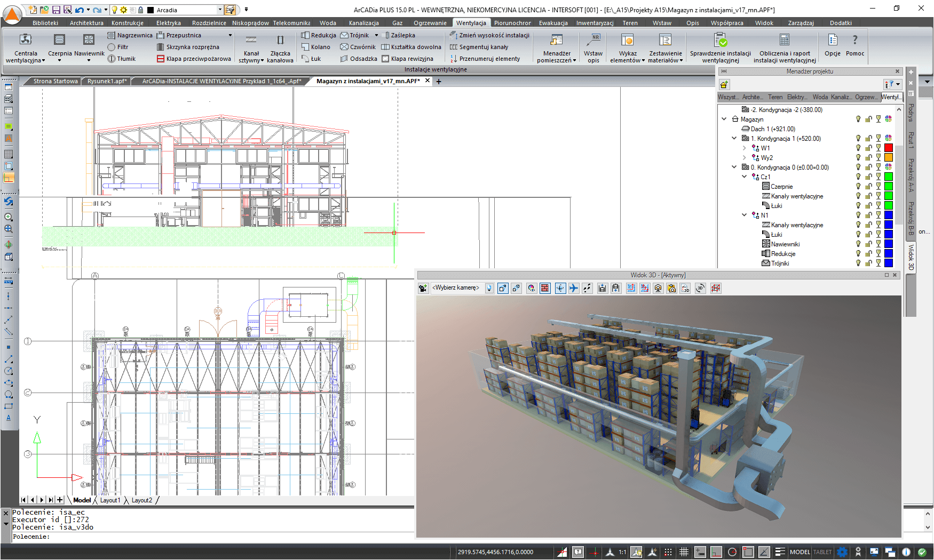Toggle MODEL mode in status bar
Viewport: 934px width, 560px height.
click(x=800, y=552)
